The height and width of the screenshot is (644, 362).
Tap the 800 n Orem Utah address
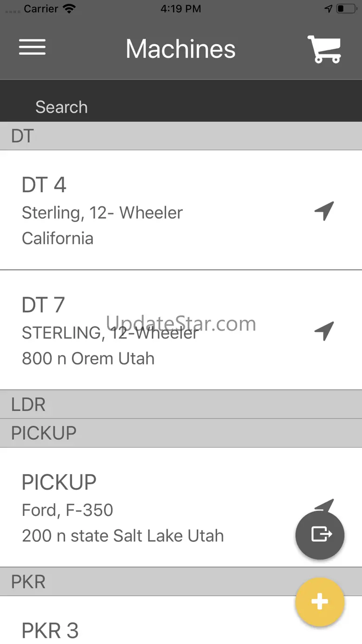(88, 358)
